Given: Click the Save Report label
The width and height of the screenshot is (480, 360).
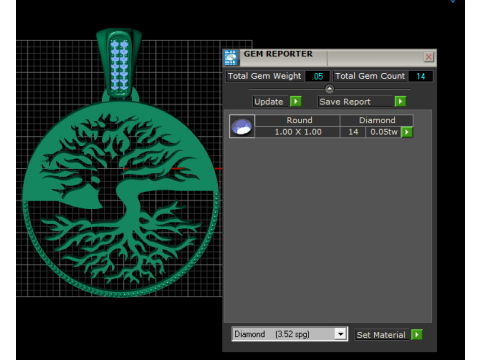Looking at the screenshot, I should click(355, 102).
